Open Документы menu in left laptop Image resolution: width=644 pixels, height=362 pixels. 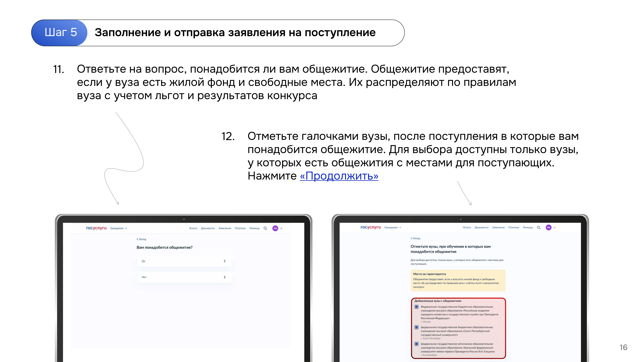(x=208, y=228)
